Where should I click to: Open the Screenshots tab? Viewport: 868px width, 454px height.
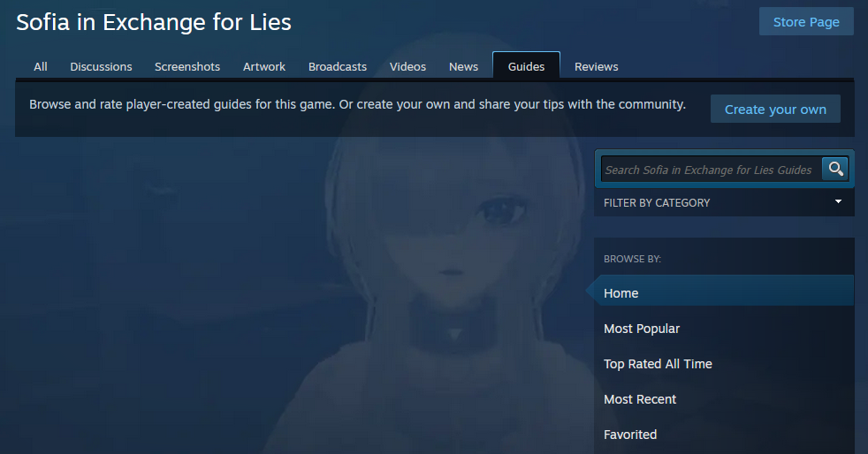tap(187, 66)
